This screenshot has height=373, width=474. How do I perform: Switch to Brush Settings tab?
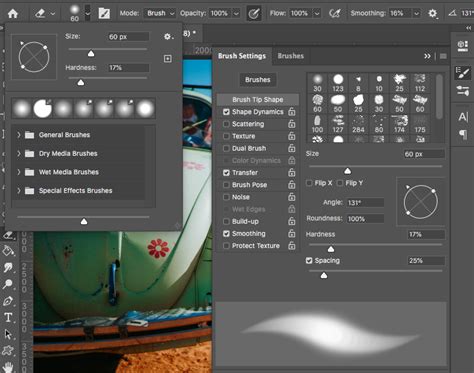[242, 56]
